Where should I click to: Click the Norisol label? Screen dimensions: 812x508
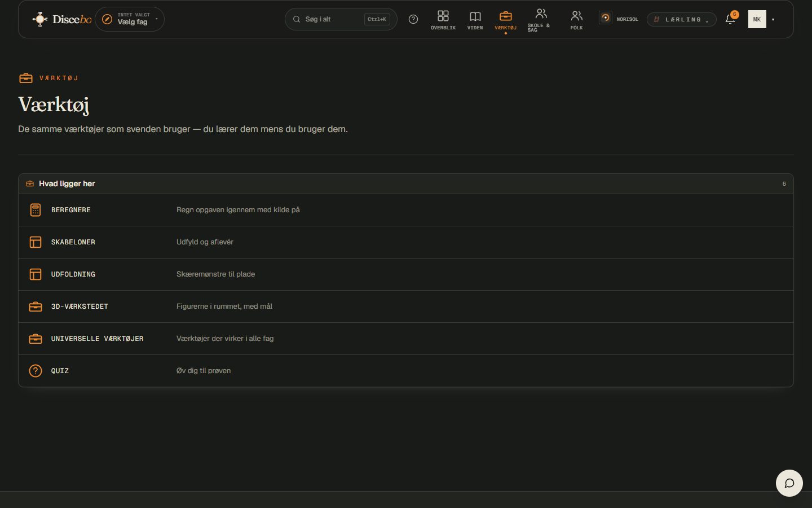627,19
